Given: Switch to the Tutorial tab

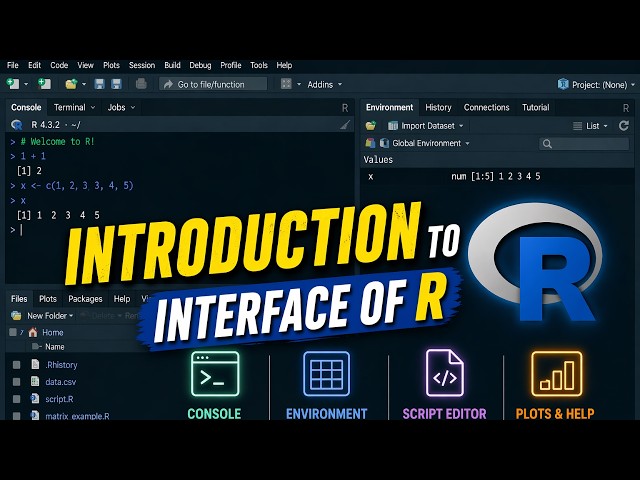Looking at the screenshot, I should [x=535, y=107].
